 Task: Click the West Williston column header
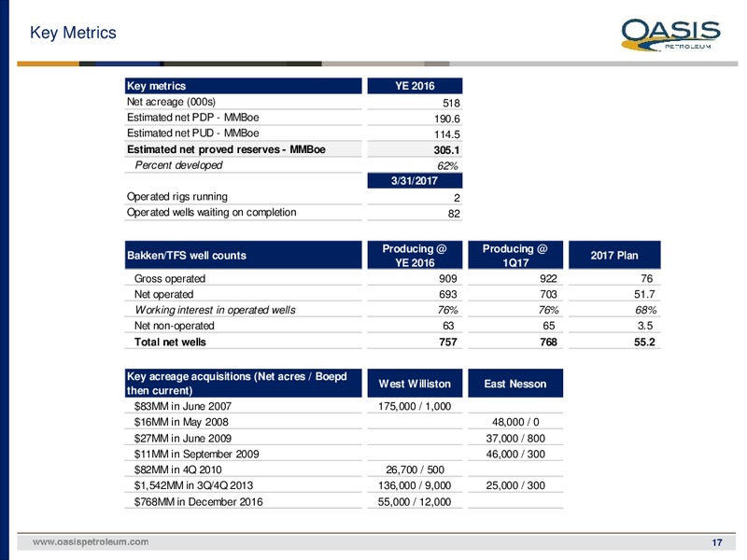(x=415, y=384)
